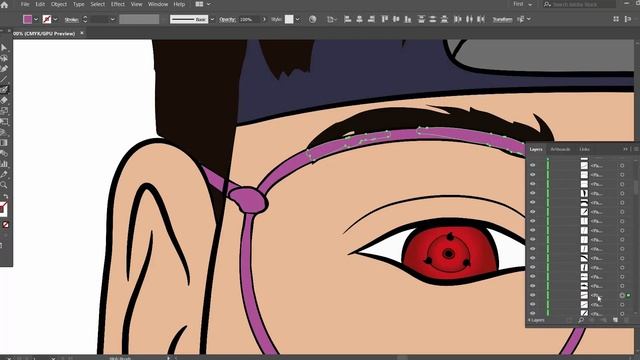Switch to the Artboards tab

[560, 149]
